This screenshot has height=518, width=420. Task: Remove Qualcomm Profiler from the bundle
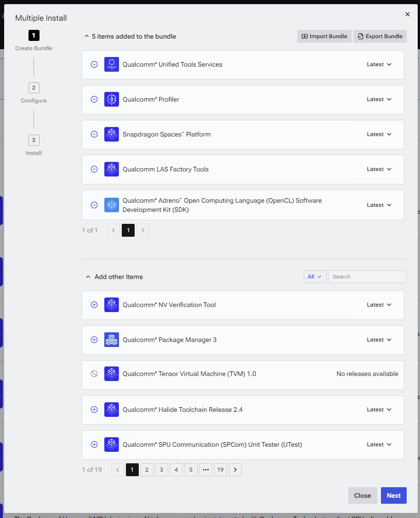click(94, 99)
